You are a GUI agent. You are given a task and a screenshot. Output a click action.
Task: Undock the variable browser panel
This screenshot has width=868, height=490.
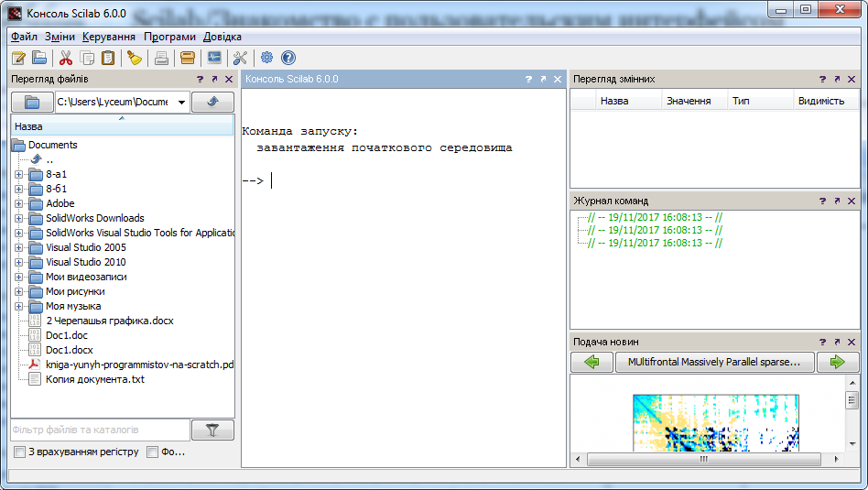pos(837,79)
